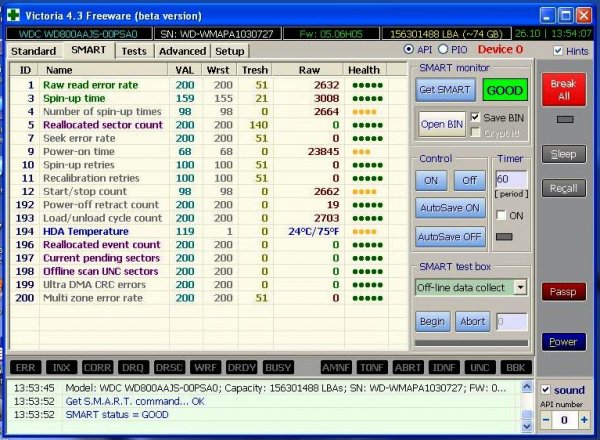Click the AMNF error indicator
This screenshot has width=600, height=440.
pos(336,368)
